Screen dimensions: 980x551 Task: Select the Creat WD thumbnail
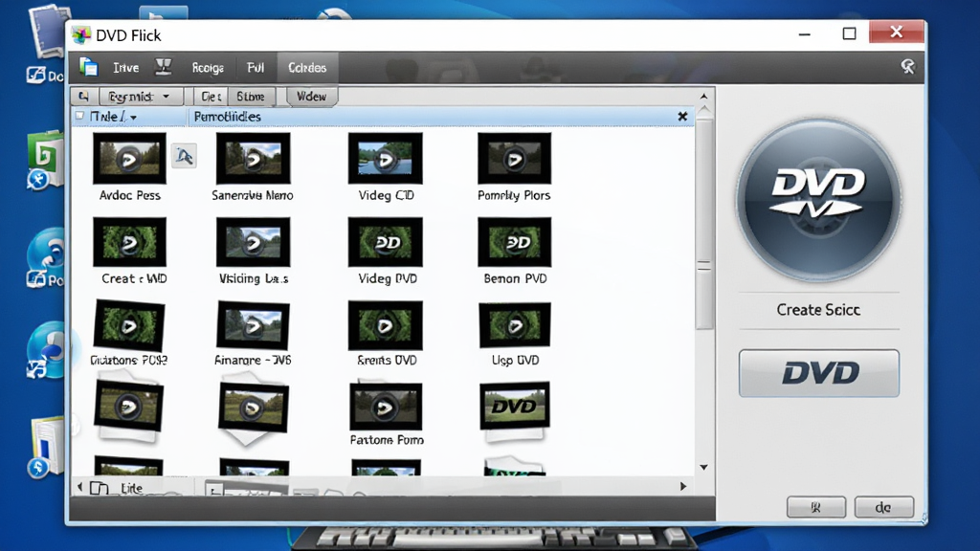(x=129, y=242)
